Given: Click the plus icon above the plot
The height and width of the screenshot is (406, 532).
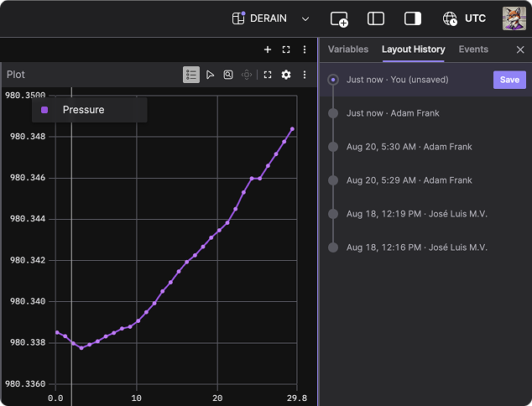Looking at the screenshot, I should pos(268,49).
